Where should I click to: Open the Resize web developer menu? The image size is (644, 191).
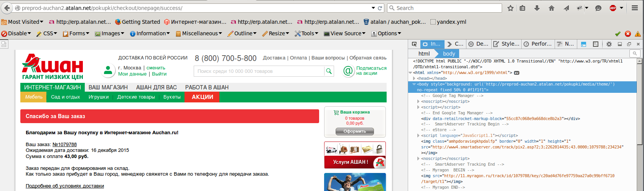pos(275,33)
